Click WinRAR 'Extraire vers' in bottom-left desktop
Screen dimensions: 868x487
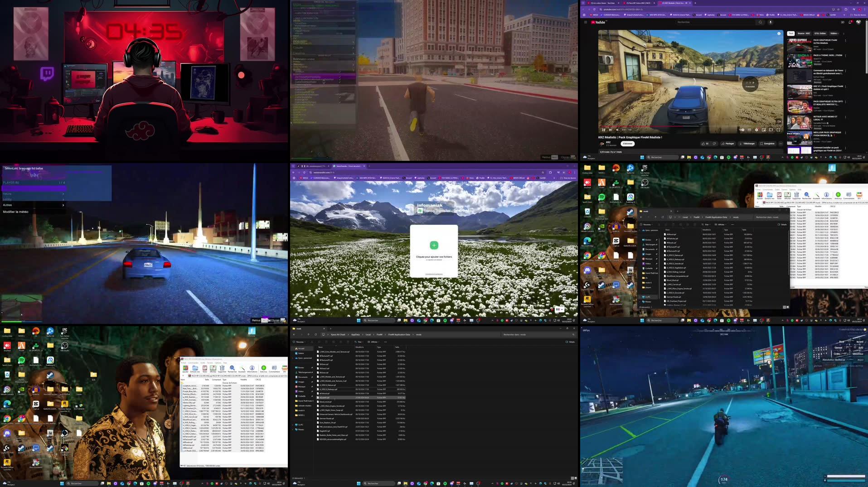[x=195, y=368]
